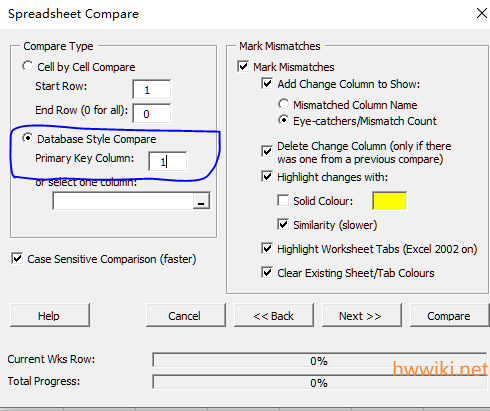Enable the Solid Colour checkbox

click(283, 201)
